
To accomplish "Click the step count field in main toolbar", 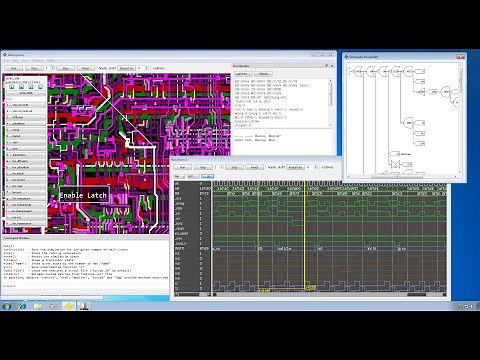I will (x=48, y=68).
